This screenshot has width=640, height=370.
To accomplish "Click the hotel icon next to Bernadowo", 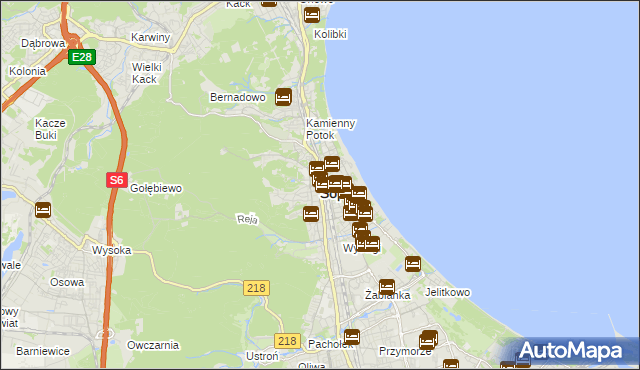I will 283,97.
